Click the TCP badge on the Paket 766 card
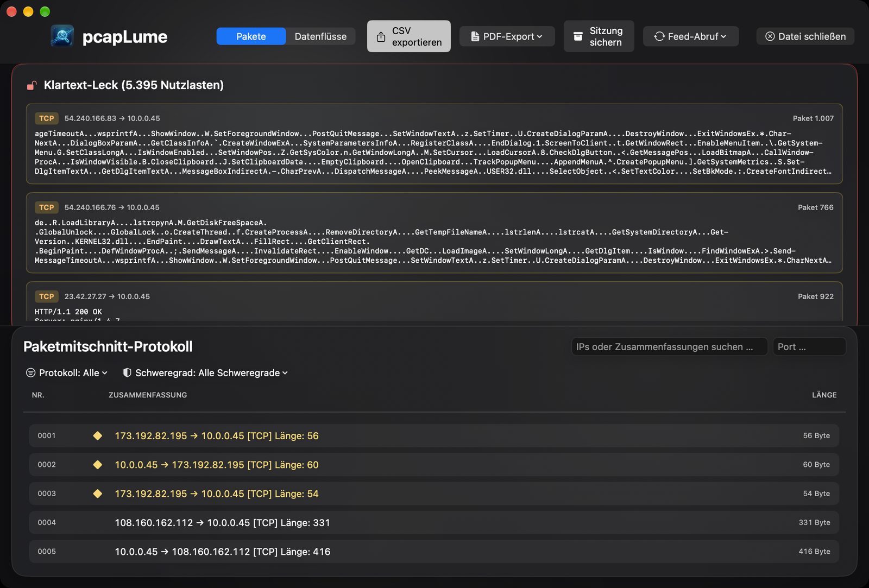Viewport: 869px width, 588px height. click(47, 207)
